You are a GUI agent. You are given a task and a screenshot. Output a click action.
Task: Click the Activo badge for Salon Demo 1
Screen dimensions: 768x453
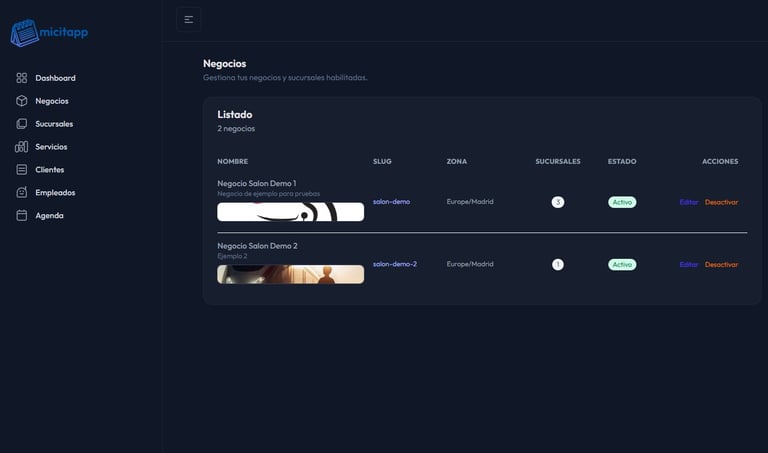622,202
